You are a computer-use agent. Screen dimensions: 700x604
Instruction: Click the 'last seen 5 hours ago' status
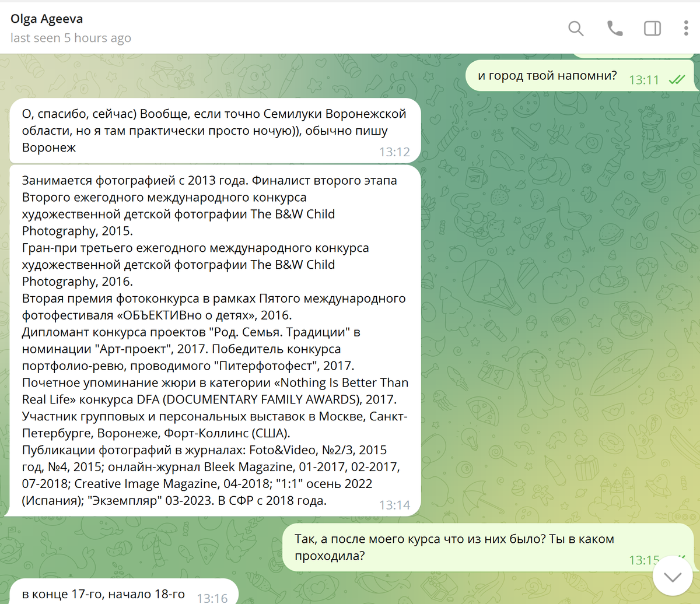tap(71, 38)
